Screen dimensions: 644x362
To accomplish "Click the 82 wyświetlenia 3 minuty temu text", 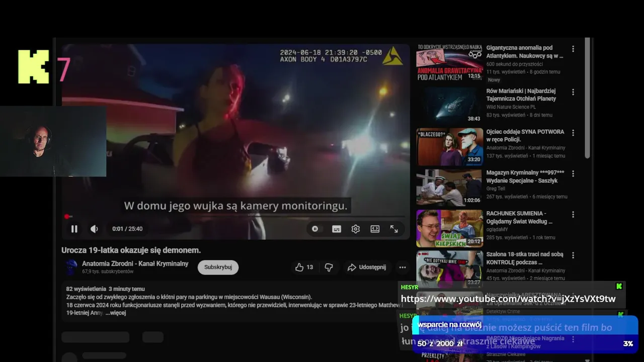I will pos(106,289).
